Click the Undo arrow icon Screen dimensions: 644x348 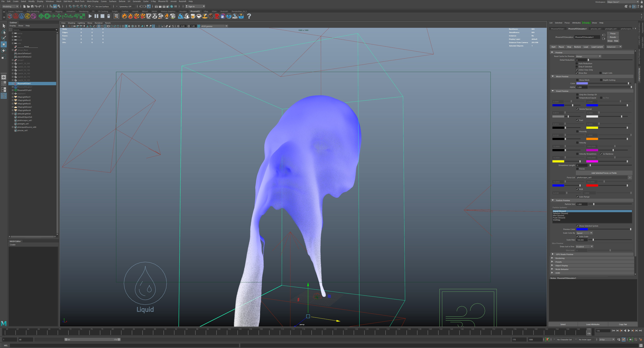pyautogui.click(x=36, y=7)
